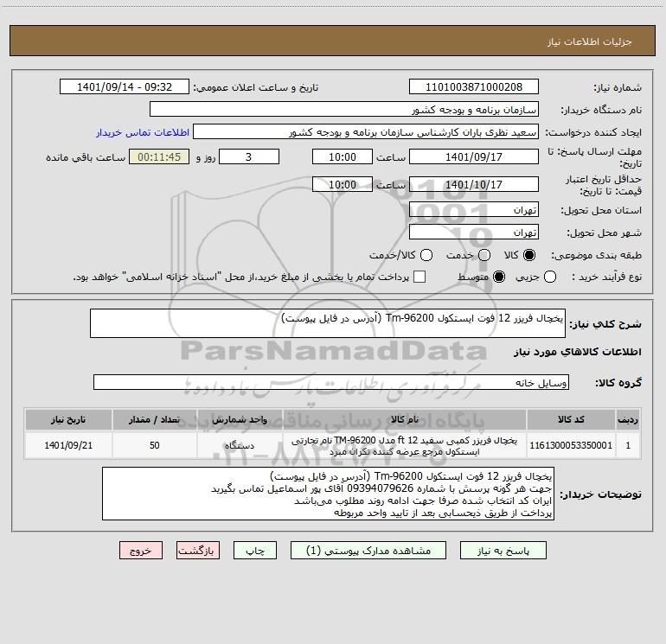Click the product name cell یخچال فریزر TM-96200

click(x=405, y=445)
